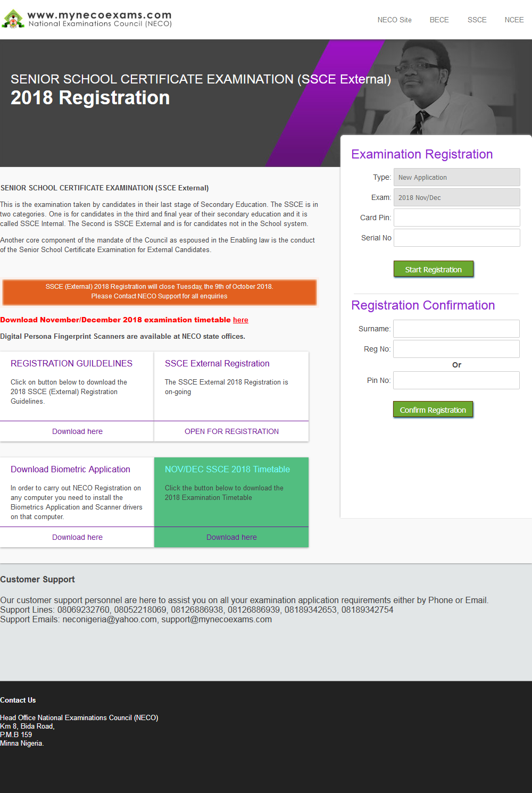Click the REGISTRATION GUILDELINES heading
This screenshot has width=532, height=793.
(x=71, y=363)
